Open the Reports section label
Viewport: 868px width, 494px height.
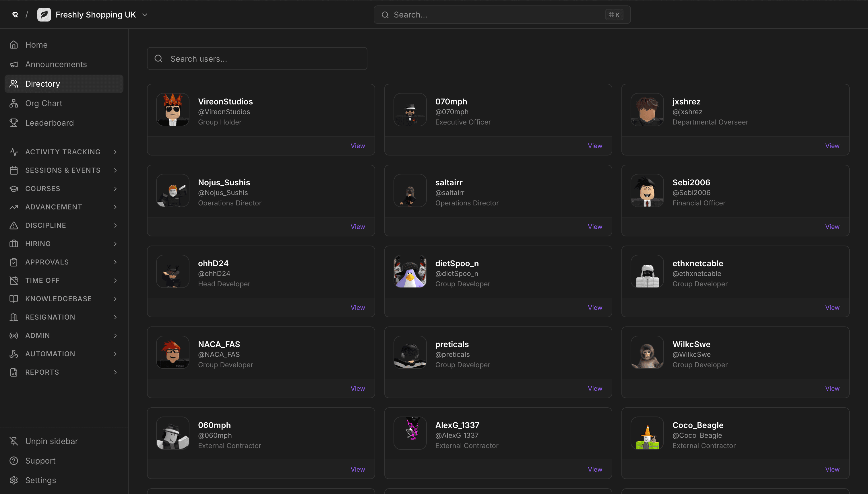pyautogui.click(x=42, y=372)
